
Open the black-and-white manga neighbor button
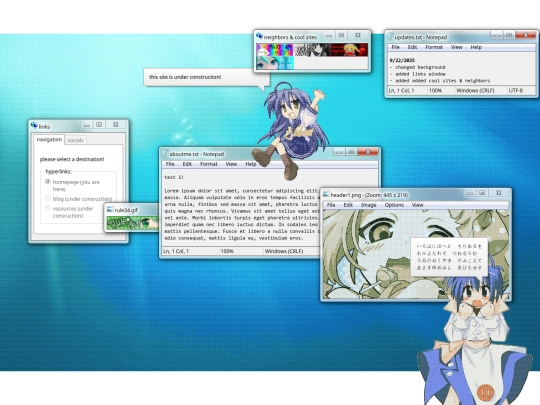(312, 50)
